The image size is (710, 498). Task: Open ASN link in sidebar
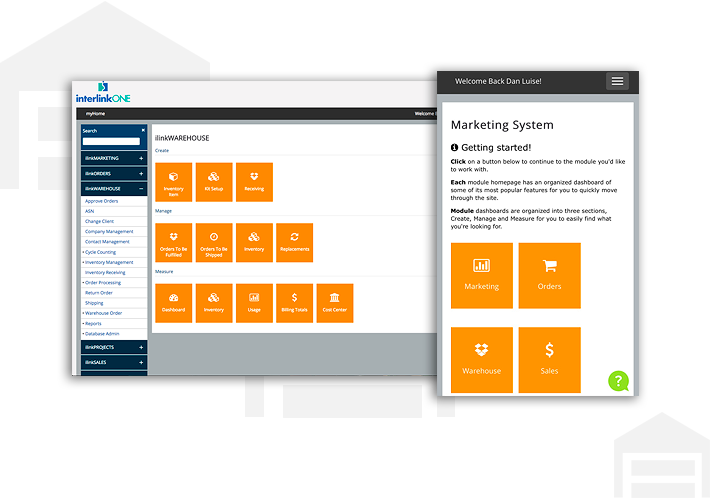[90, 211]
